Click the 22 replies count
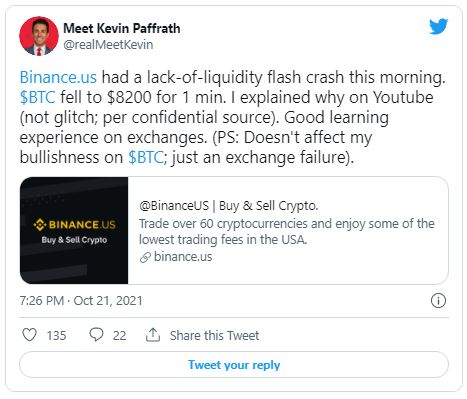Image resolution: width=467 pixels, height=399 pixels. click(119, 335)
